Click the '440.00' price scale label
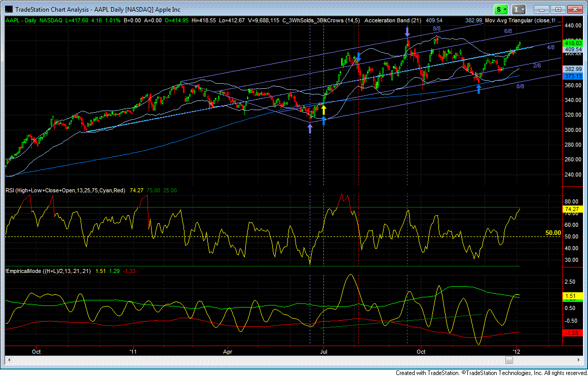Viewport: 588px width, 376px height. (573, 26)
